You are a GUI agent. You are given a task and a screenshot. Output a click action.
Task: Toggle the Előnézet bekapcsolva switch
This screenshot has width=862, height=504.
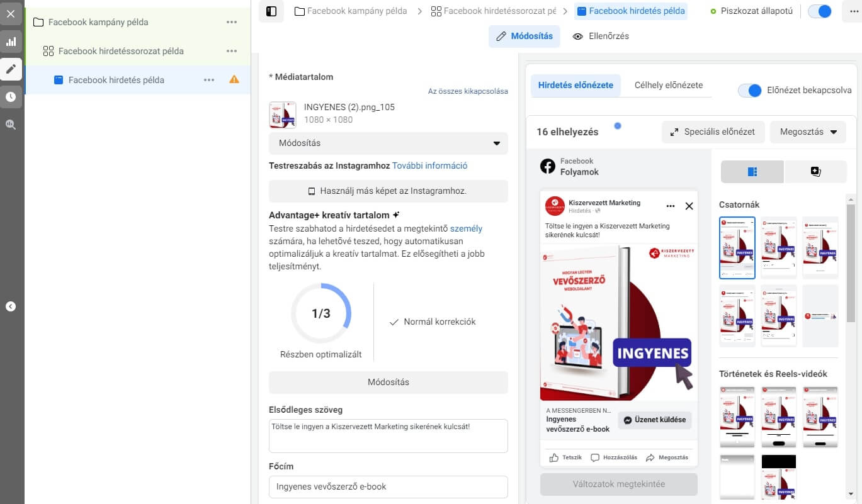coord(750,91)
